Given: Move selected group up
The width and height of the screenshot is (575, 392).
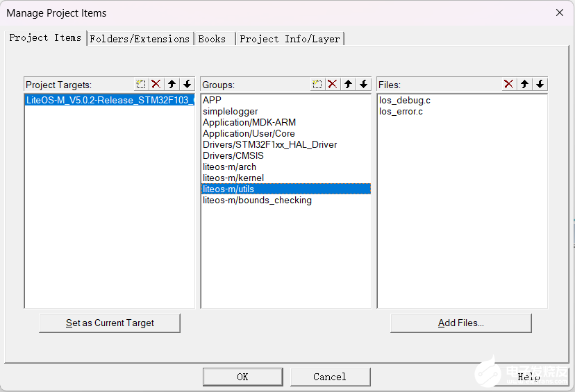Looking at the screenshot, I should [x=348, y=84].
